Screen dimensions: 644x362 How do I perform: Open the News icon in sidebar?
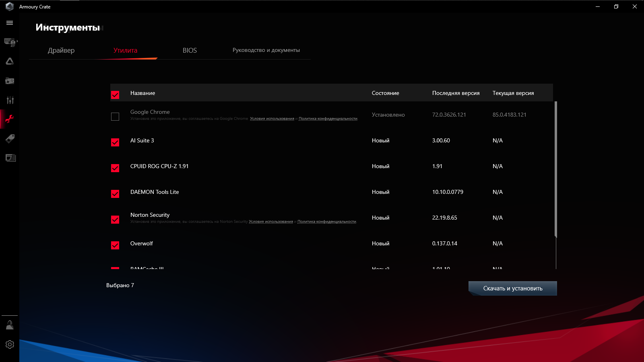coord(10,158)
